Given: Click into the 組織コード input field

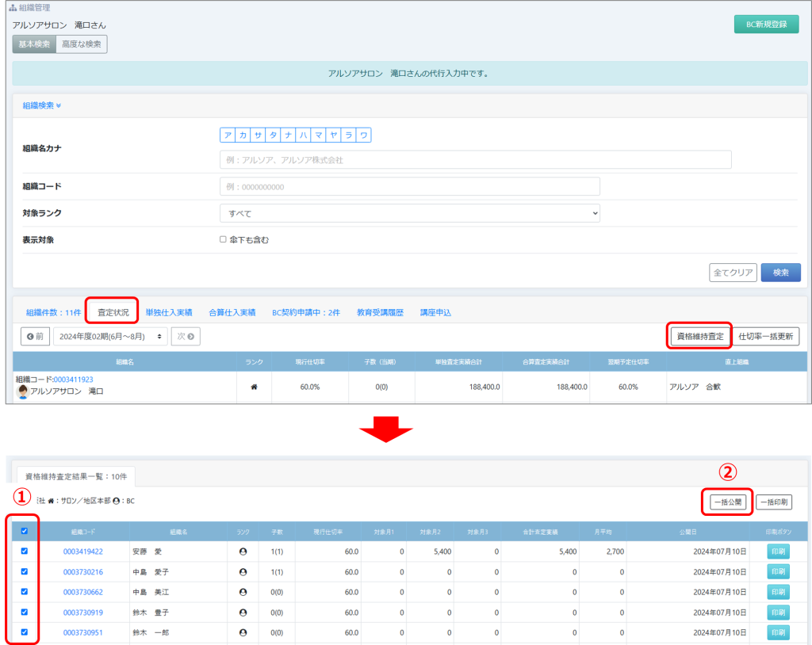Looking at the screenshot, I should click(x=409, y=186).
